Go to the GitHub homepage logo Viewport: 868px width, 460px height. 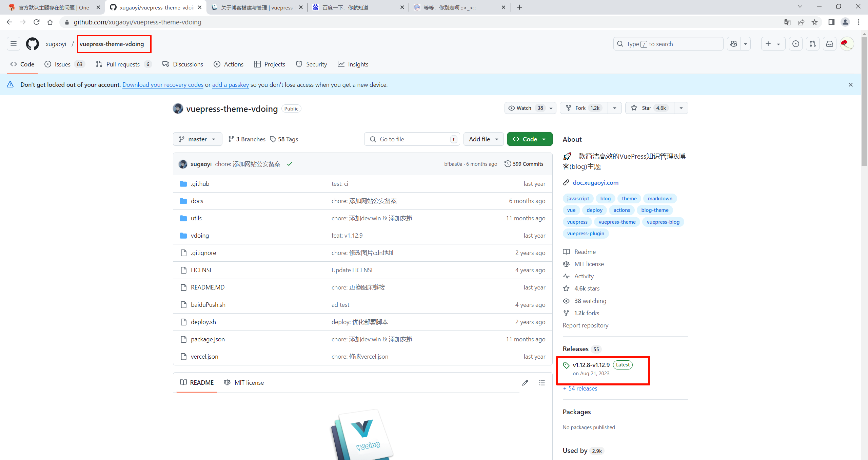pyautogui.click(x=33, y=44)
